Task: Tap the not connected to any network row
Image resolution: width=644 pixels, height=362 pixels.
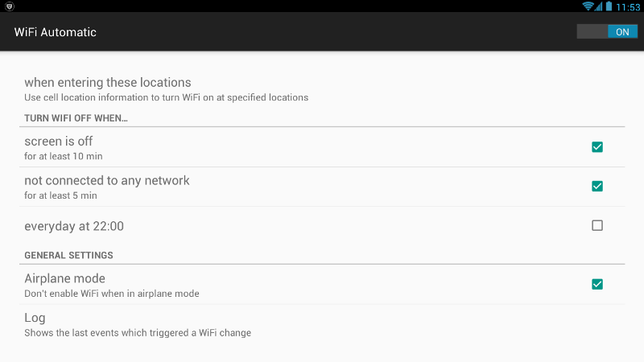Action: click(x=322, y=187)
